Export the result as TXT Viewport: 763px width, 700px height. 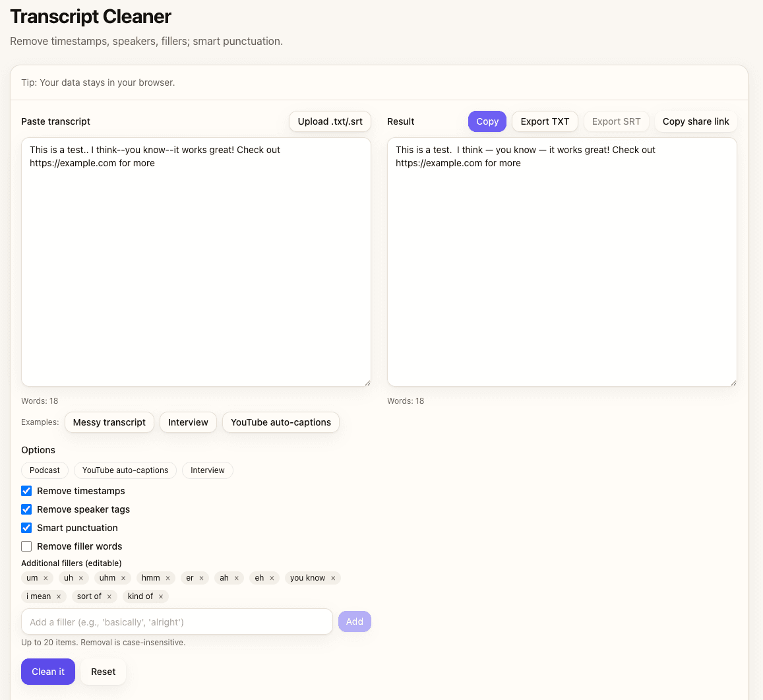(x=545, y=121)
